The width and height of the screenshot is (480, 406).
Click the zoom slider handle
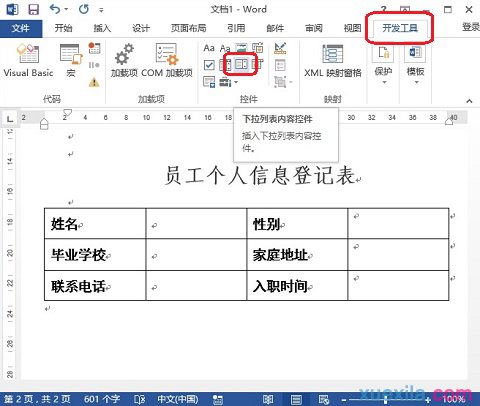(x=386, y=399)
